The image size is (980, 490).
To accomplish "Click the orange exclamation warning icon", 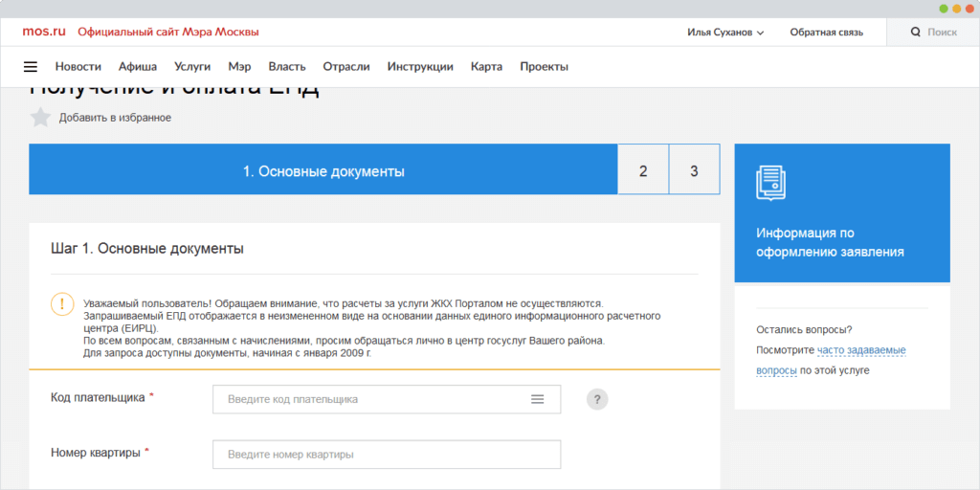I will point(61,304).
